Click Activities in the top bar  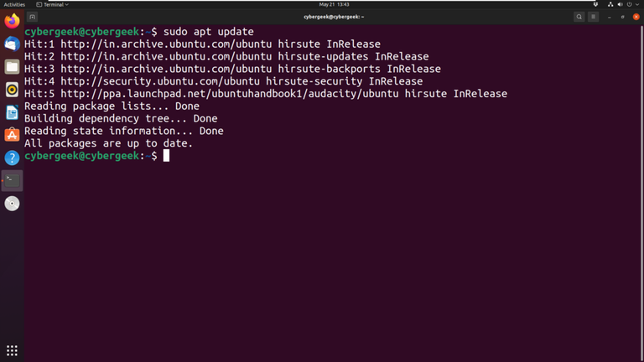point(14,4)
